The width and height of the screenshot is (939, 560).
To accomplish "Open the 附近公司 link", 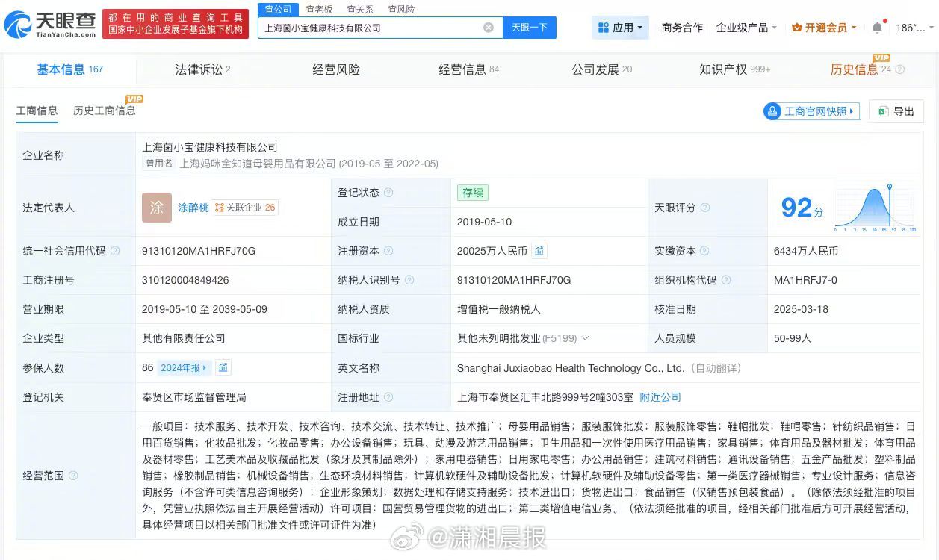I will tap(660, 397).
